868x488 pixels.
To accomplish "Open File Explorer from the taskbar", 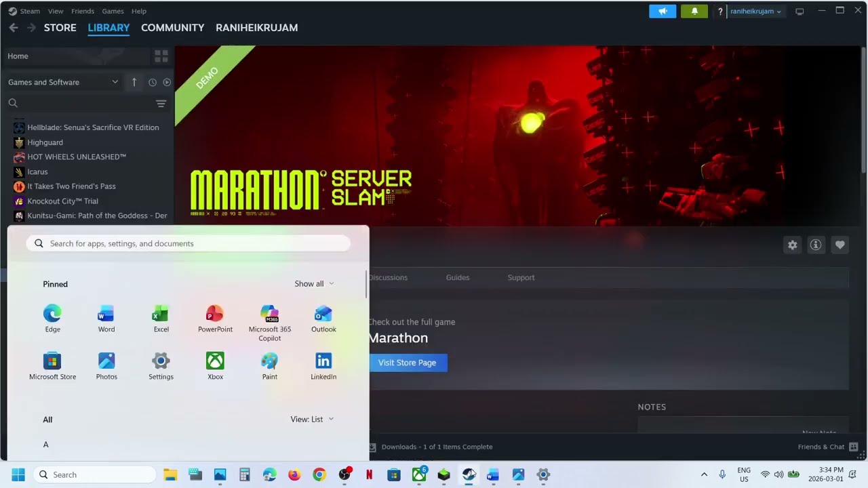I will click(170, 474).
